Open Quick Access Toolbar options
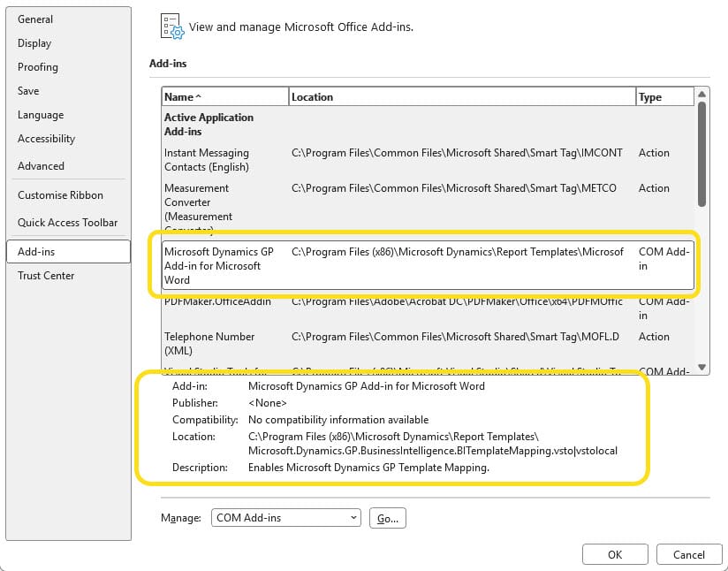Image resolution: width=728 pixels, height=571 pixels. pos(67,223)
